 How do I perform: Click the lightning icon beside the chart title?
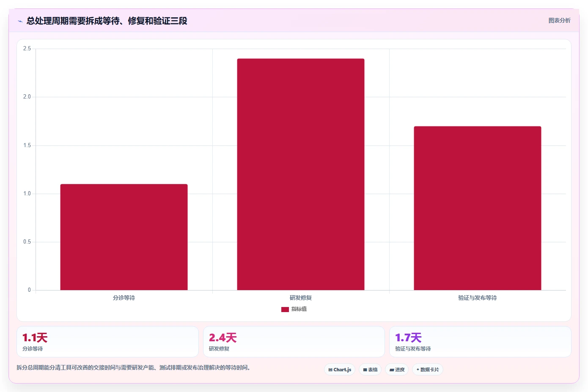click(20, 21)
